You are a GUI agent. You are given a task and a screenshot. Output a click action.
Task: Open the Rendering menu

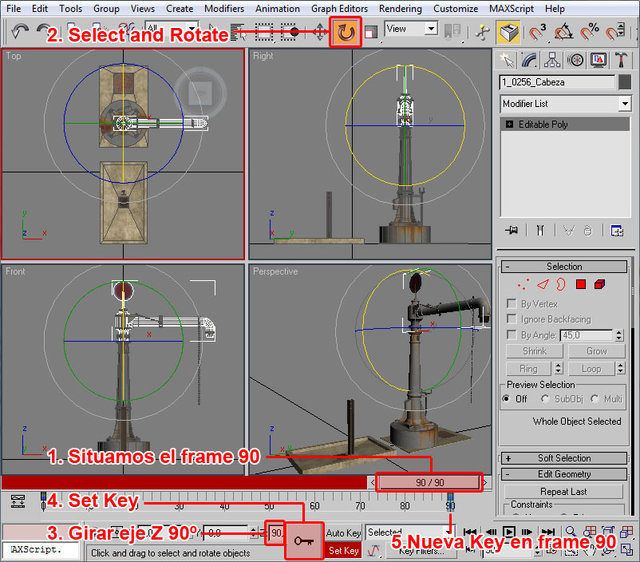click(x=400, y=8)
